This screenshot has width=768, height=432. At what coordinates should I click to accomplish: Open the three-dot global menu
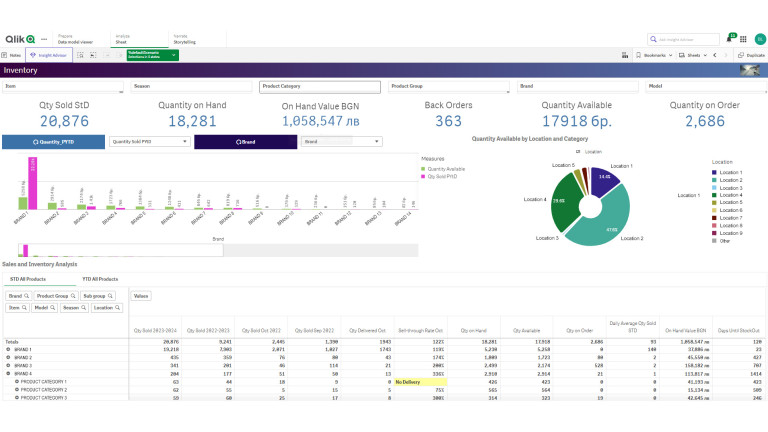(44, 38)
